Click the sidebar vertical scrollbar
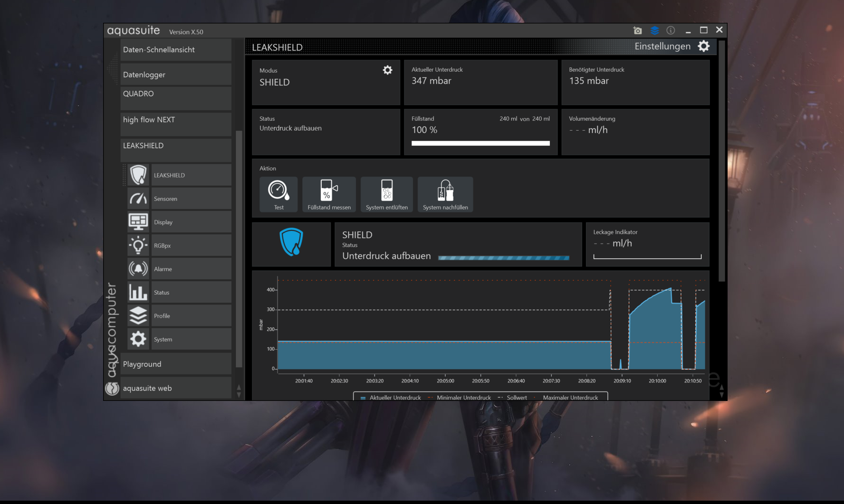 239,248
